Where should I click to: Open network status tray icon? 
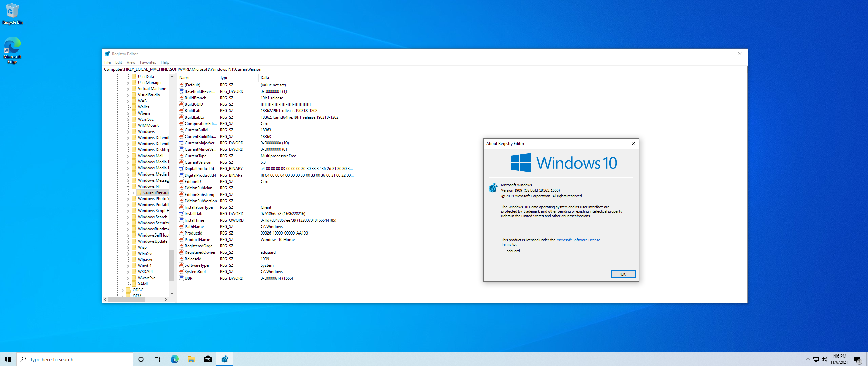click(816, 359)
